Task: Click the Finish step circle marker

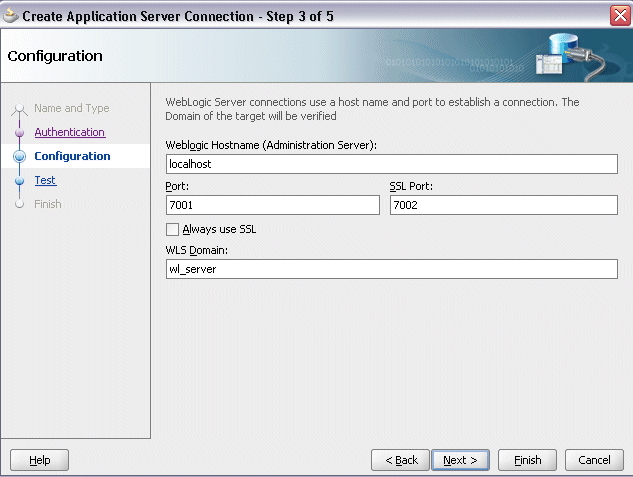Action: 19,204
